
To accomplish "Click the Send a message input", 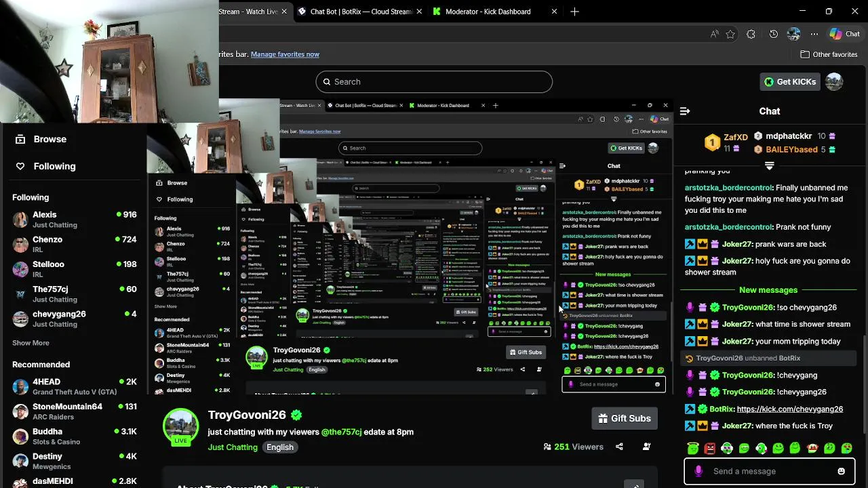I will 771,471.
